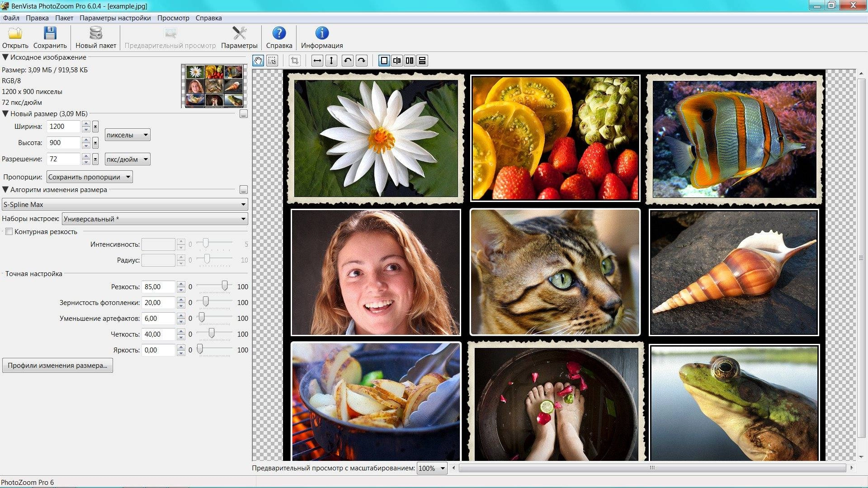
Task: Open Наборы настроек Универсальный dropdown
Action: (x=155, y=219)
